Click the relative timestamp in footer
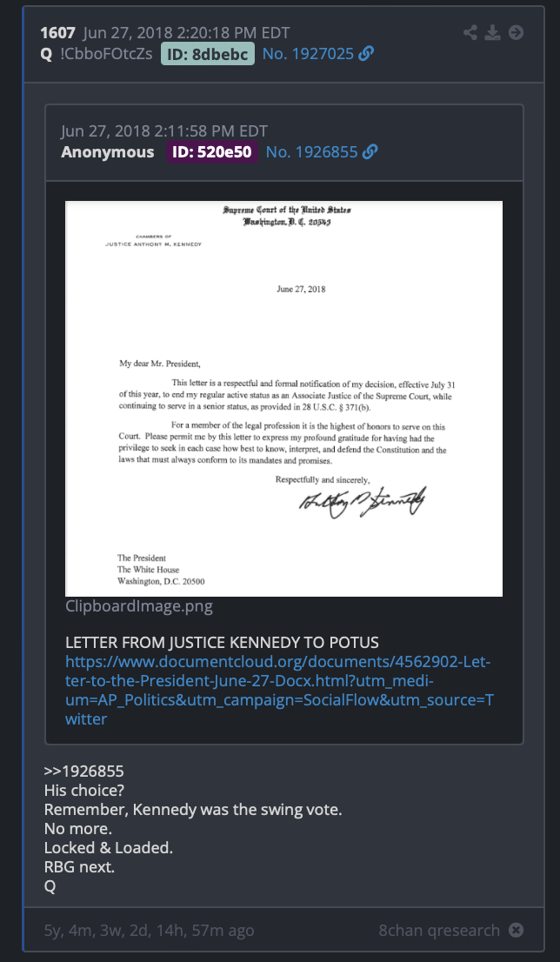The image size is (560, 962). [149, 931]
